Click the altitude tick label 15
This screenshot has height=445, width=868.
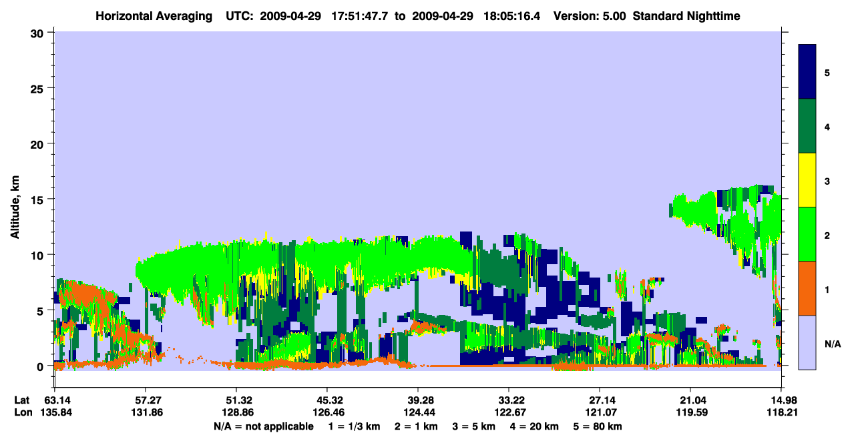39,199
